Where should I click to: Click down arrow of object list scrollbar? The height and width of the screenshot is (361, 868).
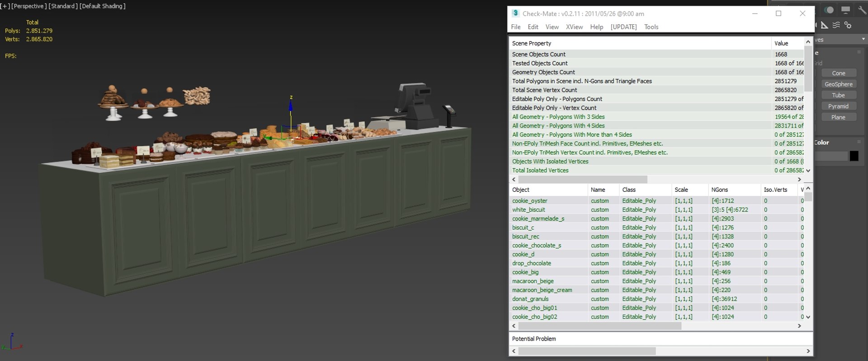click(808, 317)
